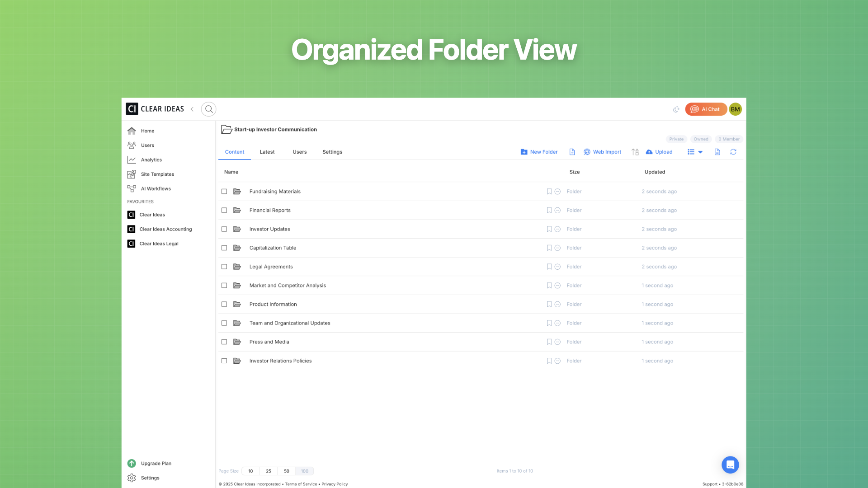
Task: Select the Capitalization Table checkbox
Action: (x=224, y=248)
